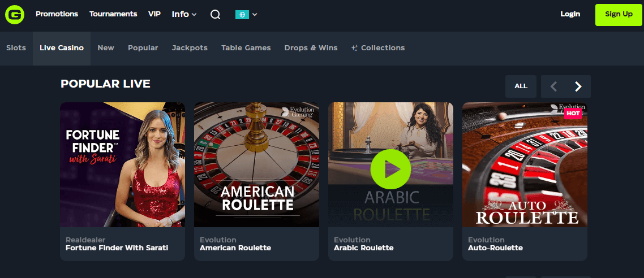Click the next arrow in Popular Live
This screenshot has width=644, height=278.
coord(578,86)
